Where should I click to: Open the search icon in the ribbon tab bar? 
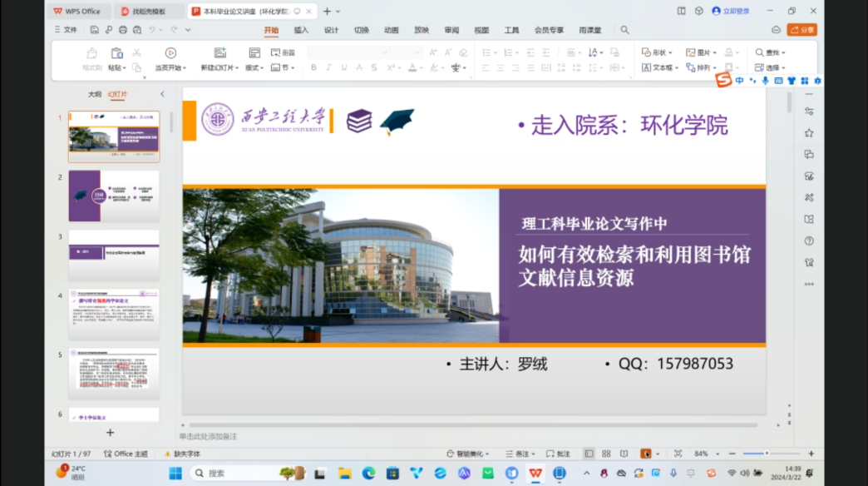tap(624, 30)
